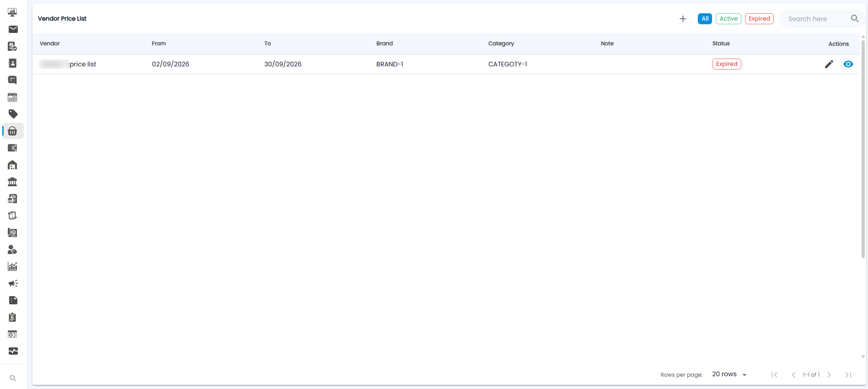Click the Expired status badge in the row
The width and height of the screenshot is (868, 389).
(x=727, y=64)
